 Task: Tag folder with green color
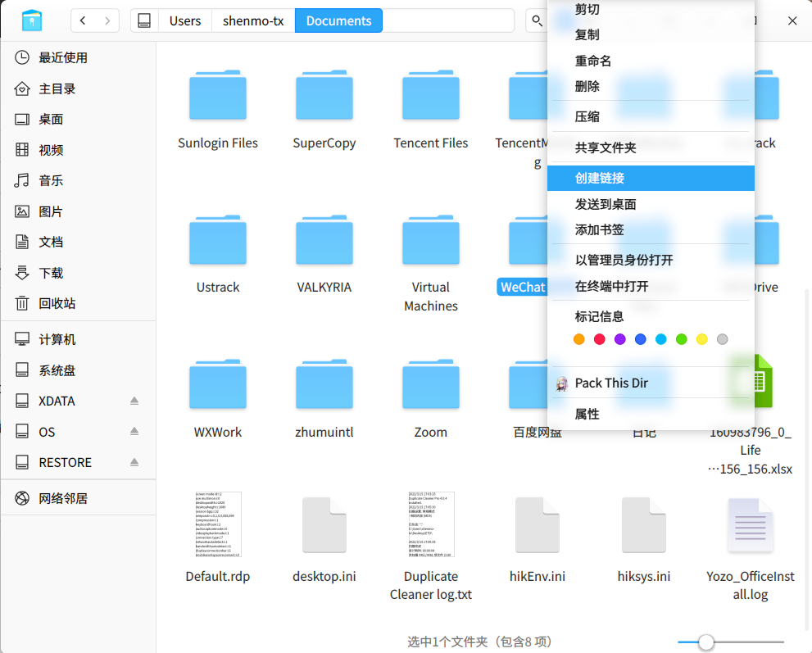[682, 339]
